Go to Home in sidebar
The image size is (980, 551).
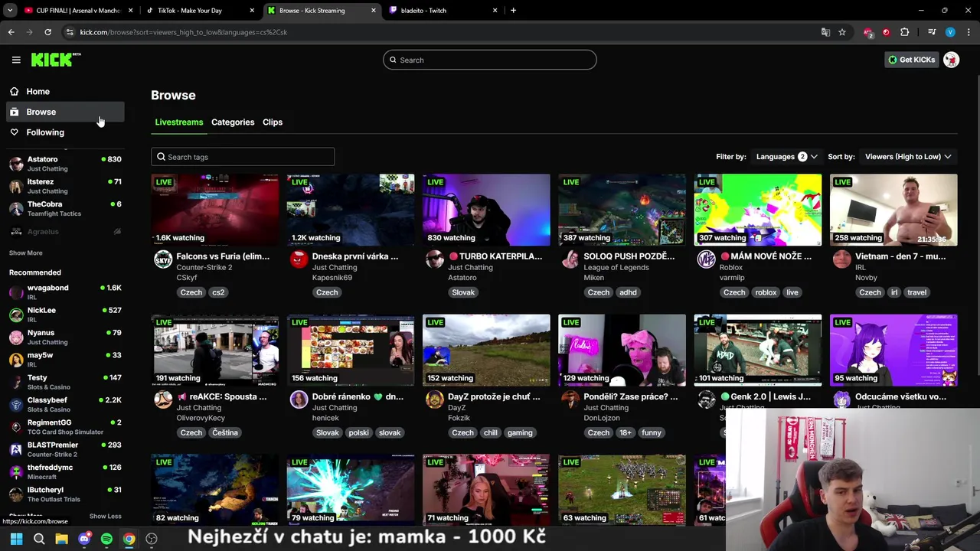click(x=66, y=91)
